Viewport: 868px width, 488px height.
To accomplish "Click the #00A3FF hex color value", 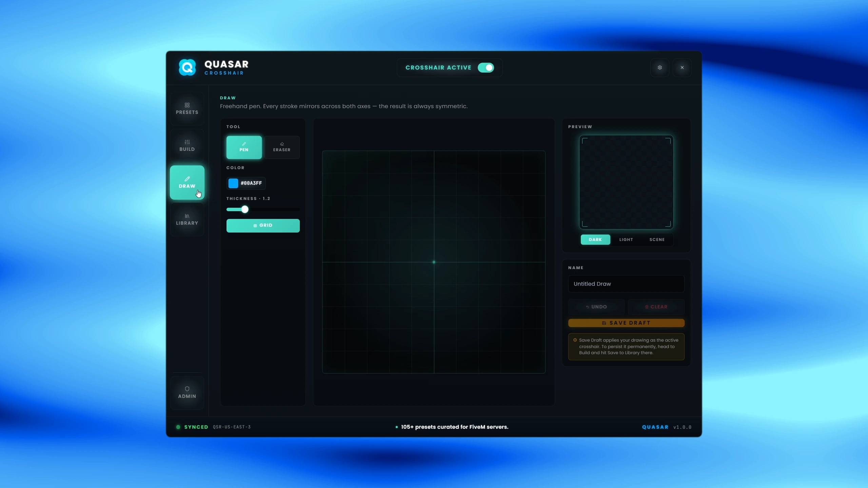I will (251, 183).
